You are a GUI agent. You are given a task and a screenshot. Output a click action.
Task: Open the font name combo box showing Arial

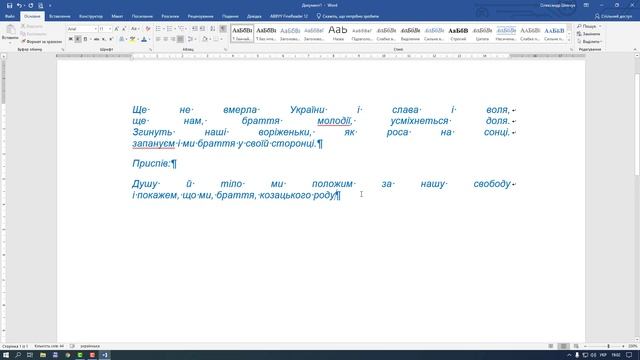pos(82,29)
